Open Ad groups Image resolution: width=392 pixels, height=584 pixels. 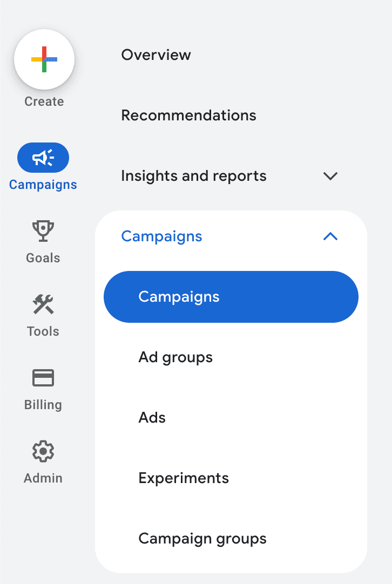coord(175,357)
